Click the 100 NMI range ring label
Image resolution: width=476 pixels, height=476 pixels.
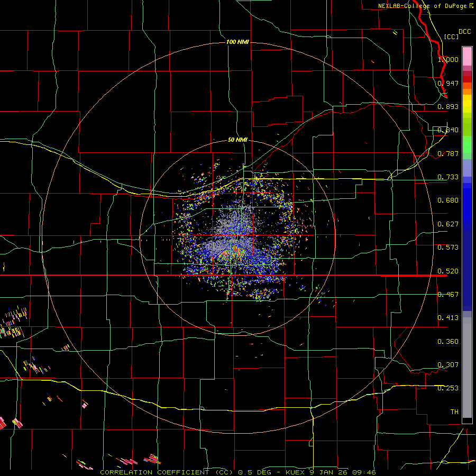coord(237,42)
